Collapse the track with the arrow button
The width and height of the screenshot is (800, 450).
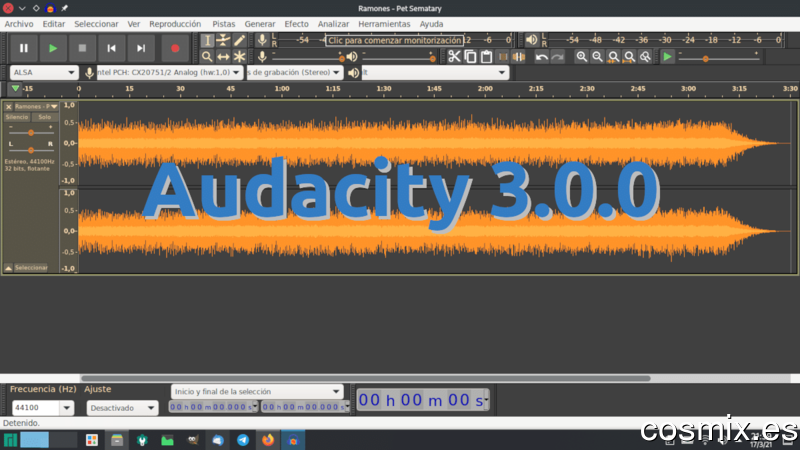(x=9, y=268)
